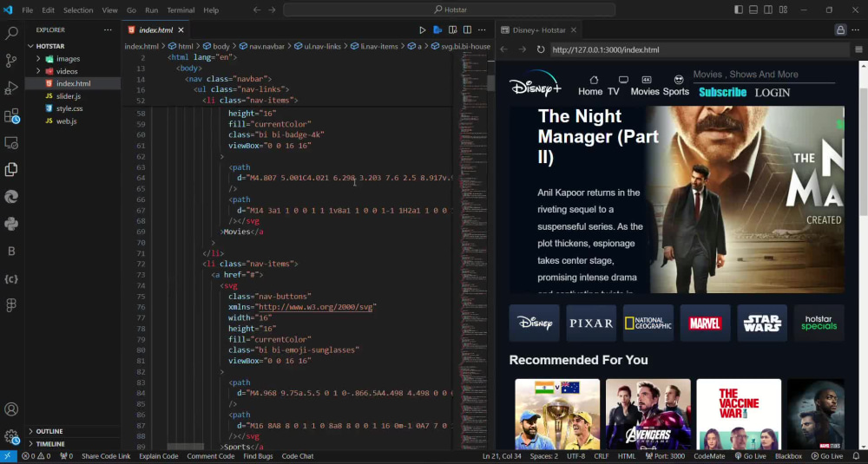Click the lock icon in preview tab bar
Image resolution: width=868 pixels, height=464 pixels.
click(840, 30)
